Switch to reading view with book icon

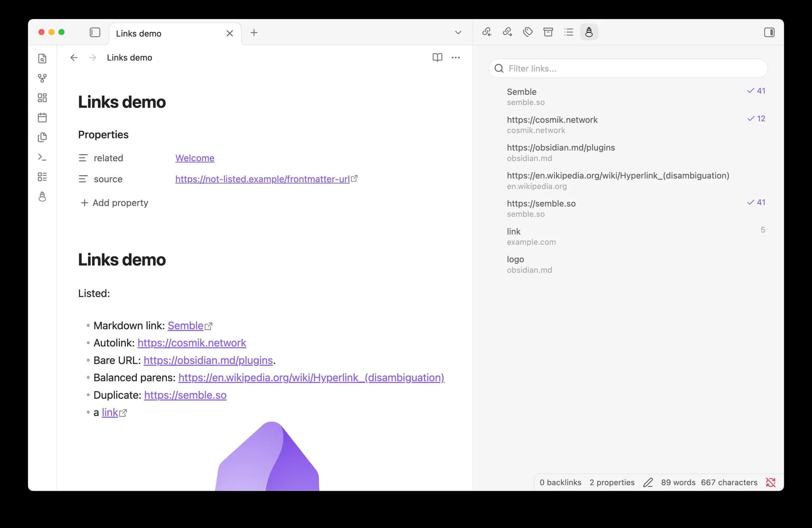click(x=437, y=57)
